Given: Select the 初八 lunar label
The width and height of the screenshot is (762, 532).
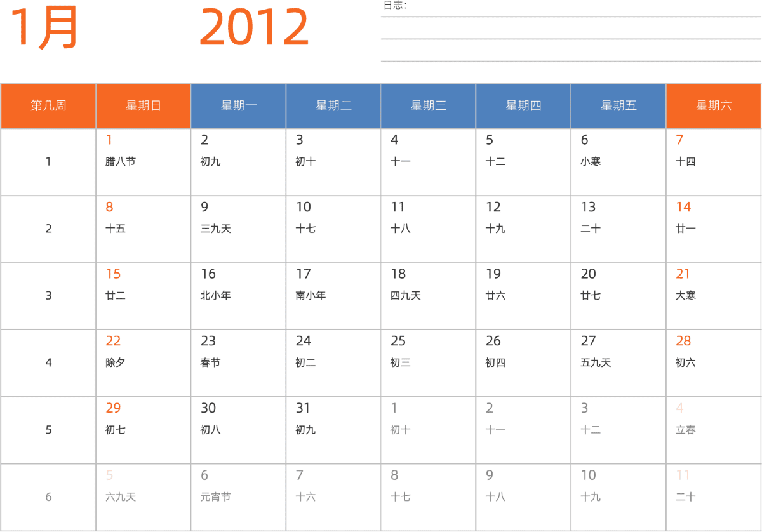Looking at the screenshot, I should click(211, 430).
